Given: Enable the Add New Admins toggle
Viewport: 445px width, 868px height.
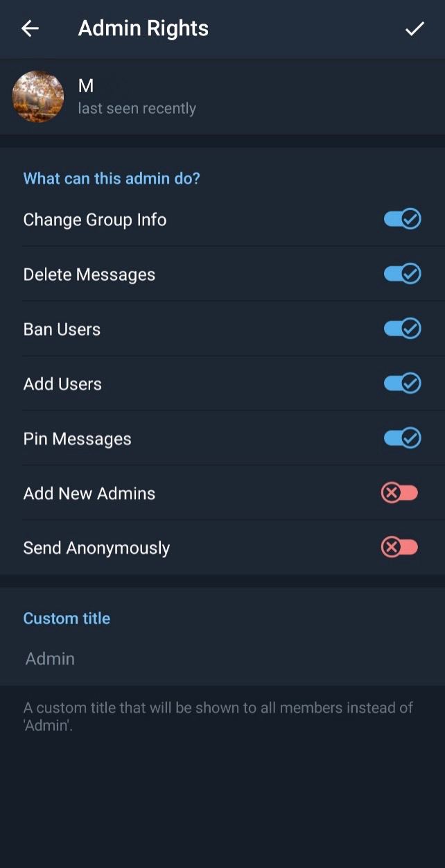Looking at the screenshot, I should [x=400, y=493].
